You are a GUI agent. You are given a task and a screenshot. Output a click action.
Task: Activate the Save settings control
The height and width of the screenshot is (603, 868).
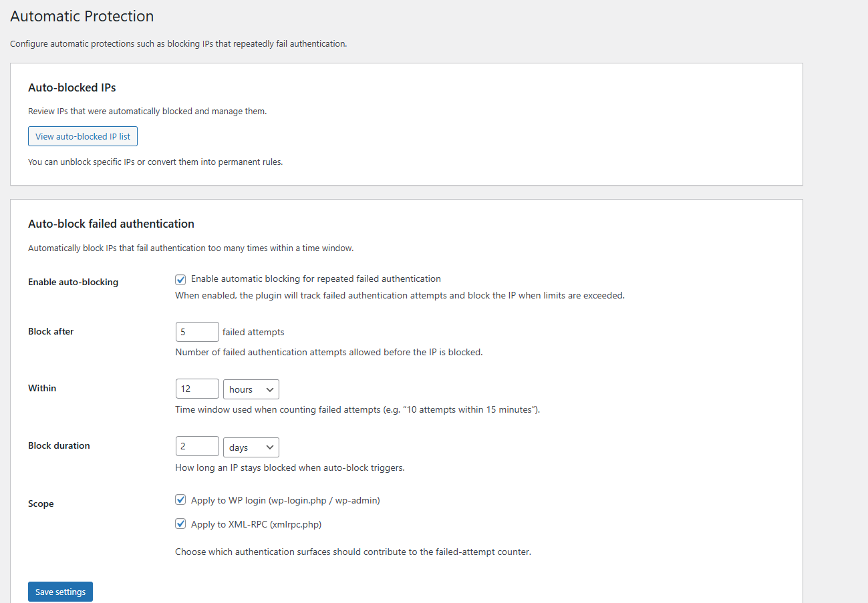pos(60,591)
